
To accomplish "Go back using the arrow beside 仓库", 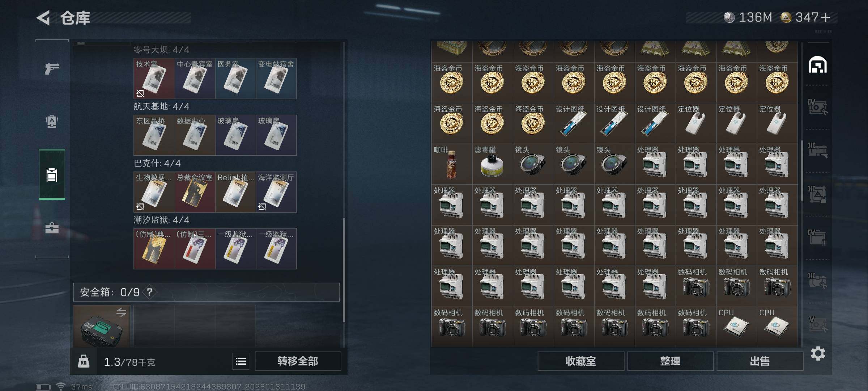I will [43, 18].
